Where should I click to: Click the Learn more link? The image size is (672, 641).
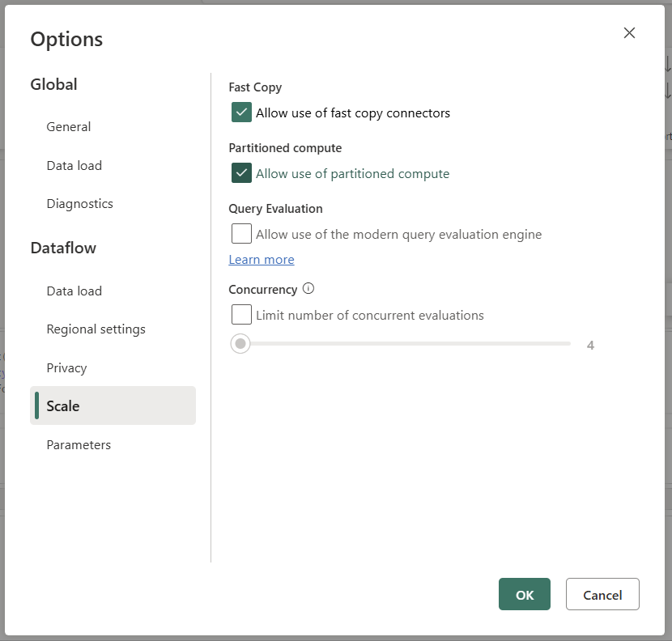point(261,259)
